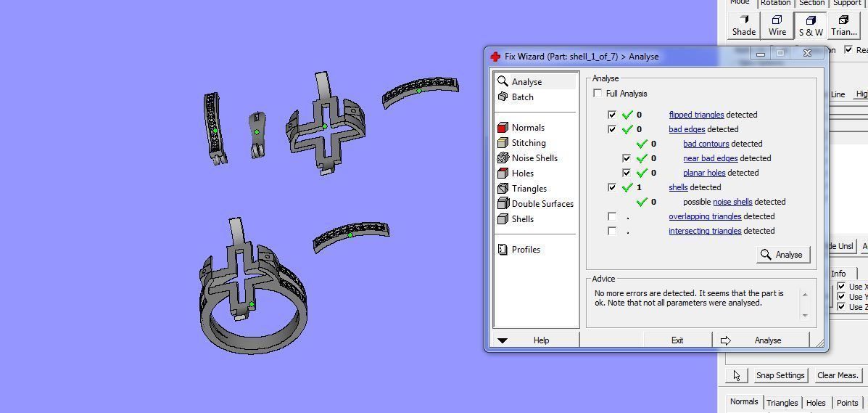The width and height of the screenshot is (868, 413).
Task: Click the pointer selection tool button
Action: [x=736, y=375]
